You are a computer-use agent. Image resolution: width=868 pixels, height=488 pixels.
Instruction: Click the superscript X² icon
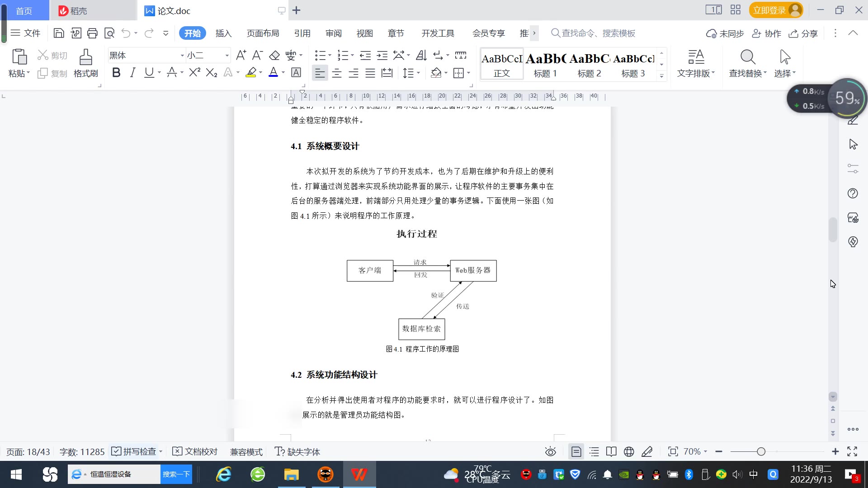coord(194,73)
